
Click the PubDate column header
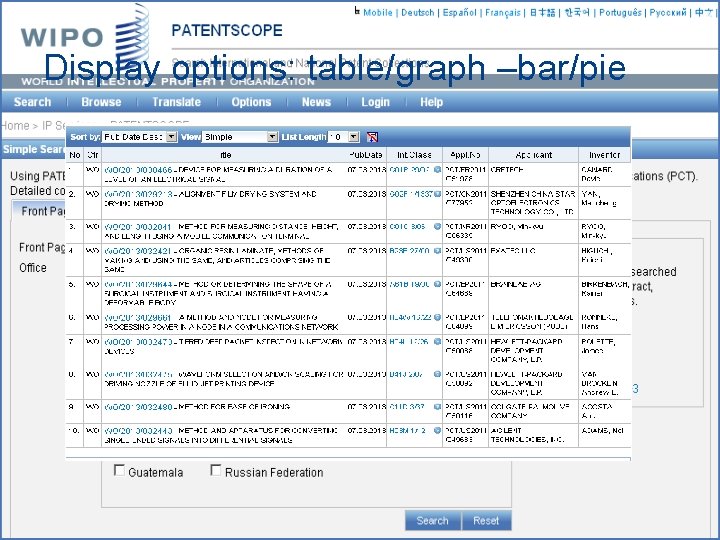366,155
